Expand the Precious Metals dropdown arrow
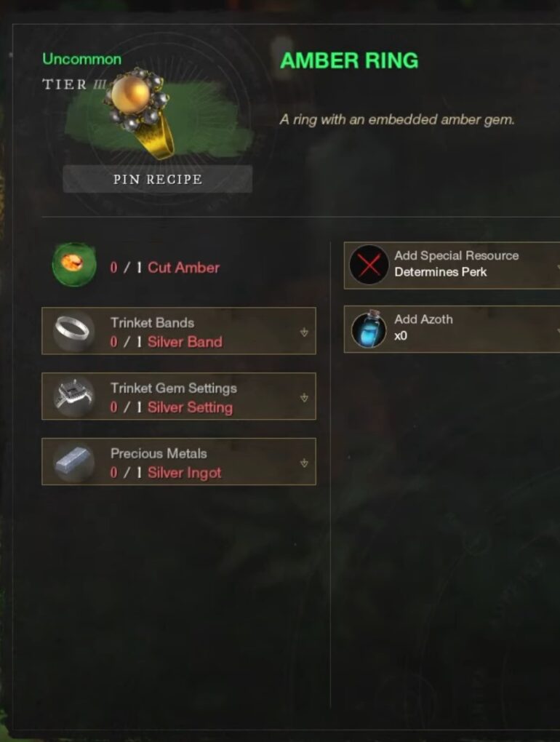This screenshot has width=560, height=742. click(x=304, y=463)
